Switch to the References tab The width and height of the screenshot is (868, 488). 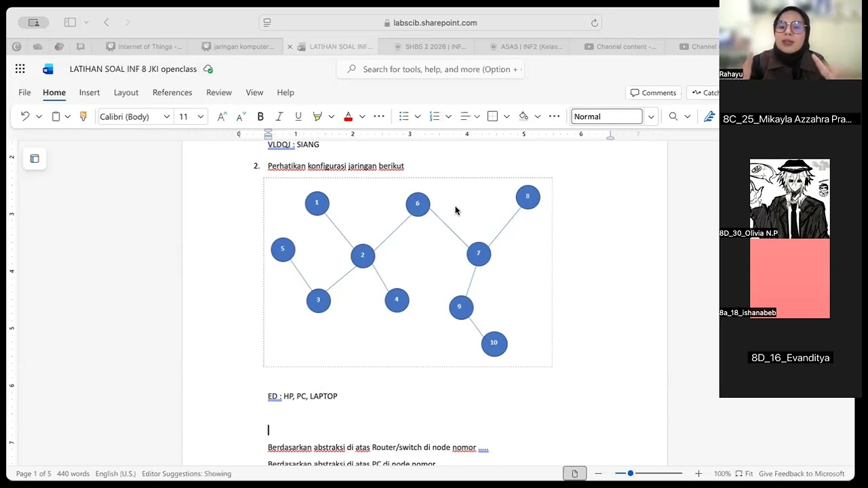172,92
